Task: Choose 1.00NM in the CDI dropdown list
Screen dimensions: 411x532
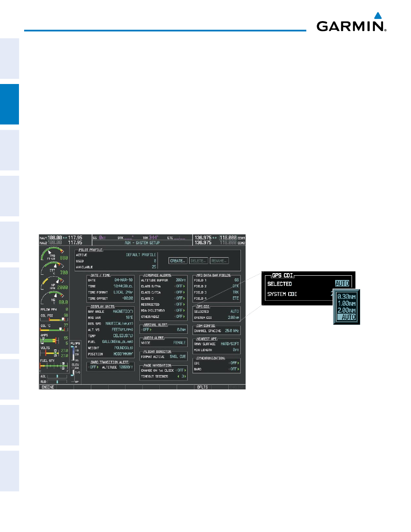Action: [x=347, y=303]
